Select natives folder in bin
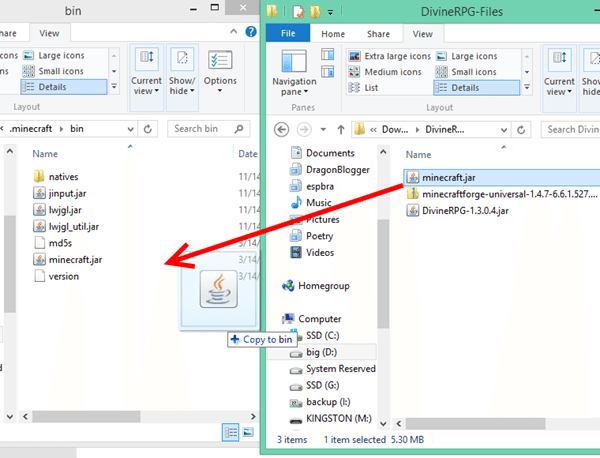The height and width of the screenshot is (458, 600). [56, 177]
